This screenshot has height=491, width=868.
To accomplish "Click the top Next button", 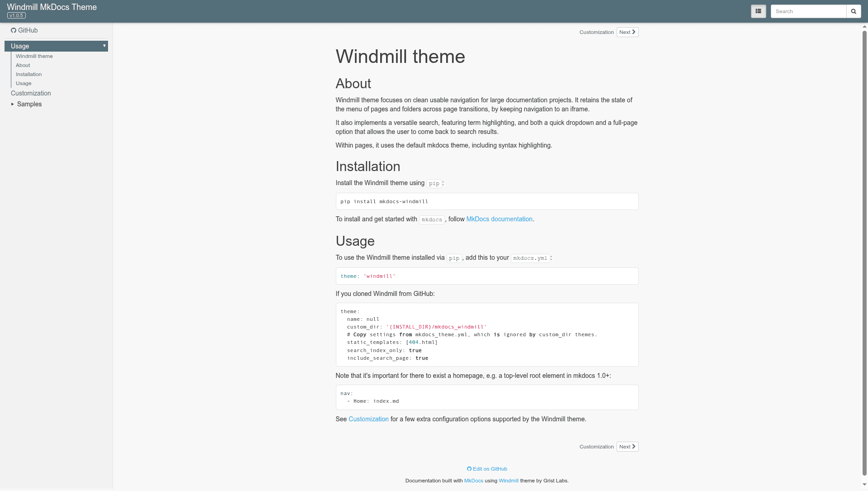I will pyautogui.click(x=627, y=32).
